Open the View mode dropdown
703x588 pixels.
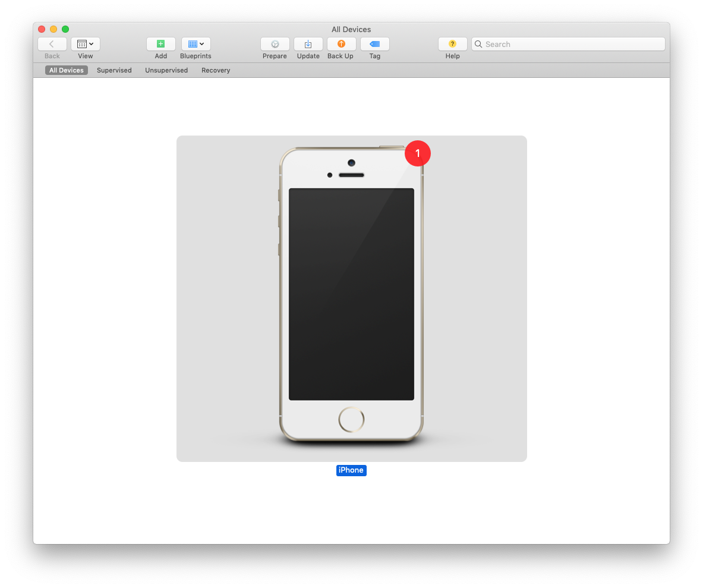pos(86,44)
